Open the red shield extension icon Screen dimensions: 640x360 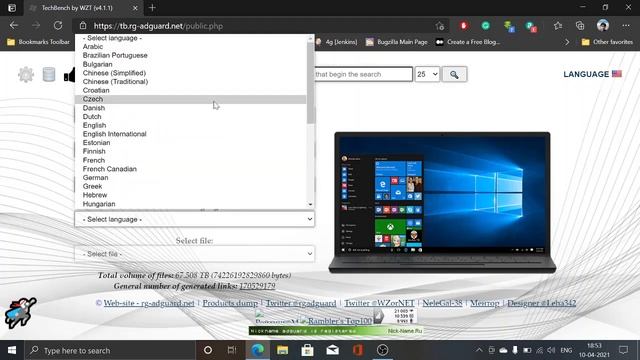463,26
